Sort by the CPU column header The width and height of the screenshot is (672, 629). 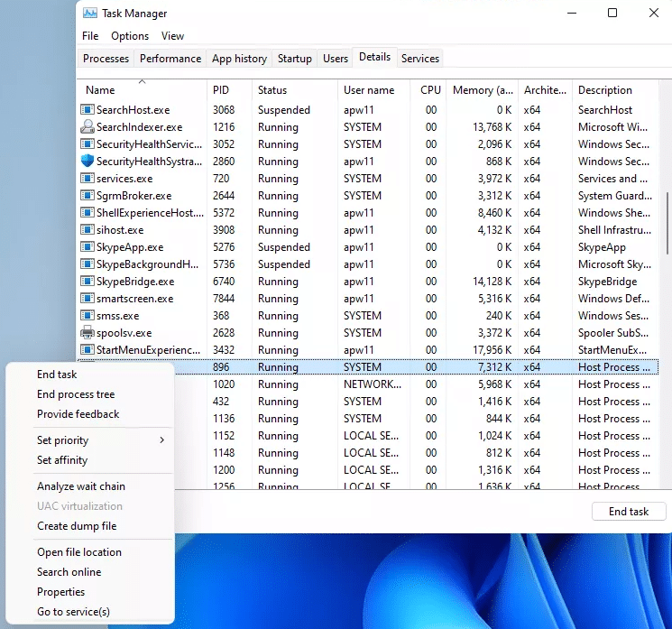[x=428, y=90]
